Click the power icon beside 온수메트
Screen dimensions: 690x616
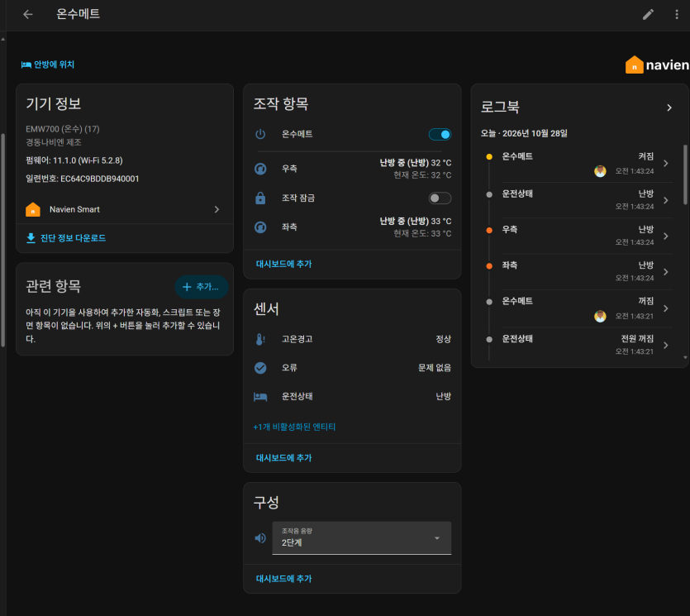point(260,134)
